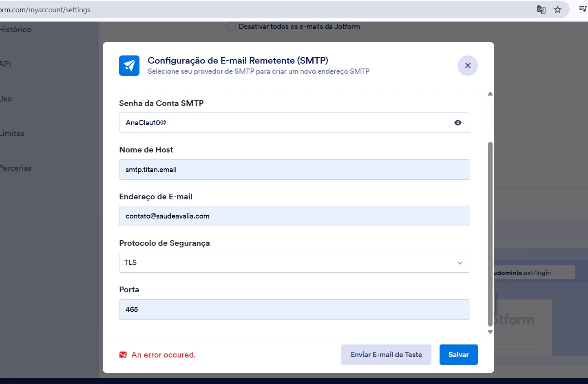588x384 pixels.
Task: Close the SMTP configuration dialog
Action: [x=467, y=65]
